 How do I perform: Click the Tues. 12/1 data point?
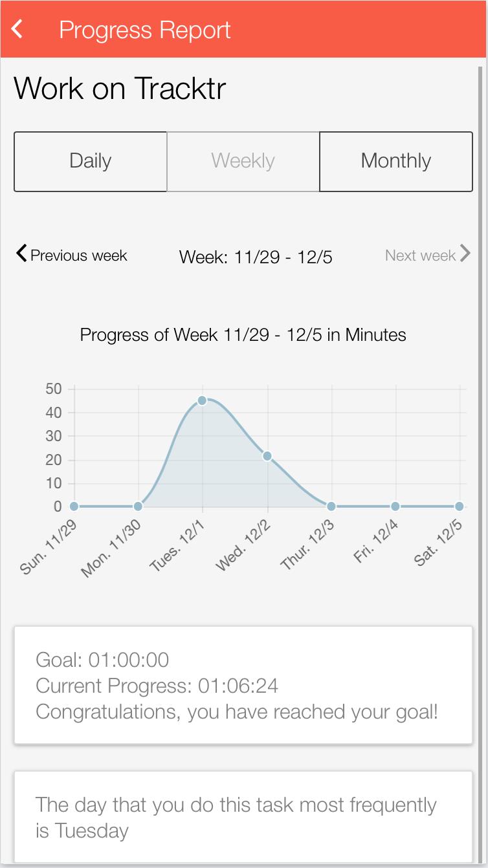202,400
